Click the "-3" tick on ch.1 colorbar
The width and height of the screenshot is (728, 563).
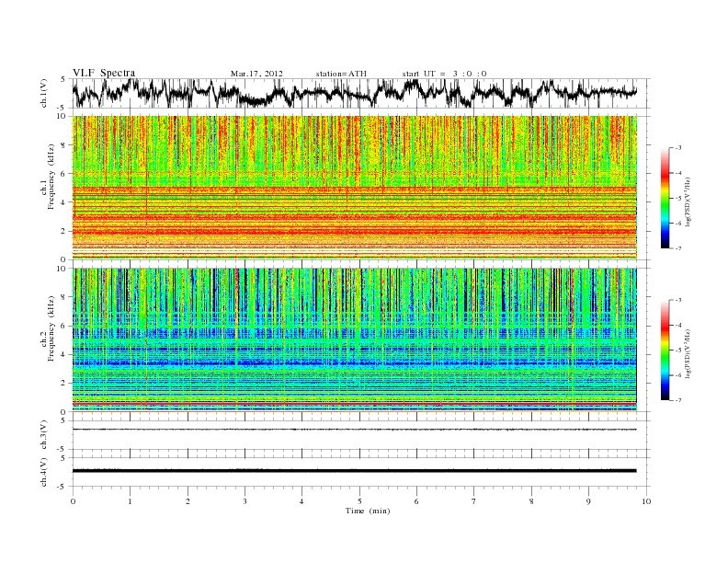pos(678,148)
